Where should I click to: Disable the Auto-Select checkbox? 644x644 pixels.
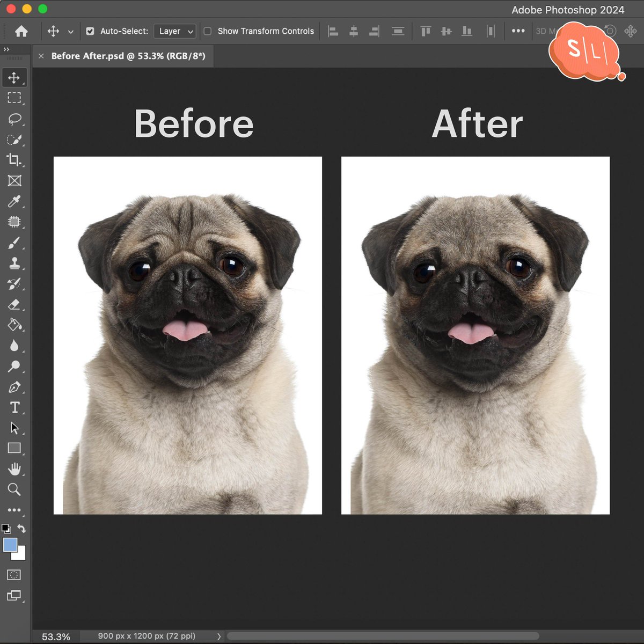(90, 31)
